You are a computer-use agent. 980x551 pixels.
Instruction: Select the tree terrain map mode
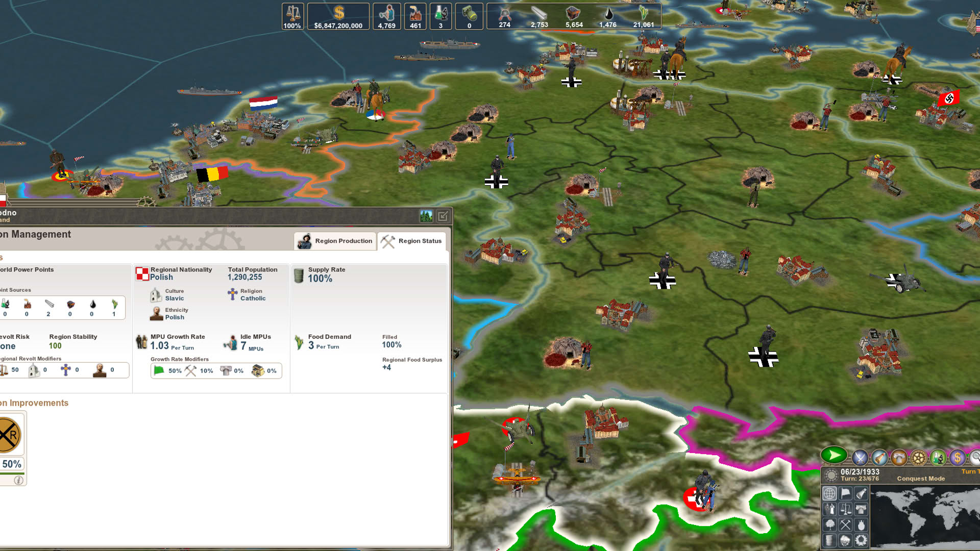pos(829,525)
